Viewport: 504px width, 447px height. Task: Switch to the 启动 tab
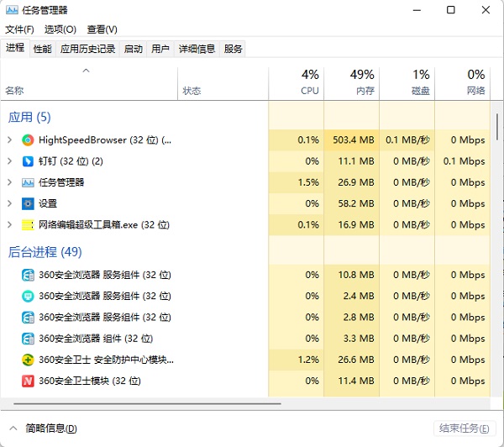pos(133,49)
